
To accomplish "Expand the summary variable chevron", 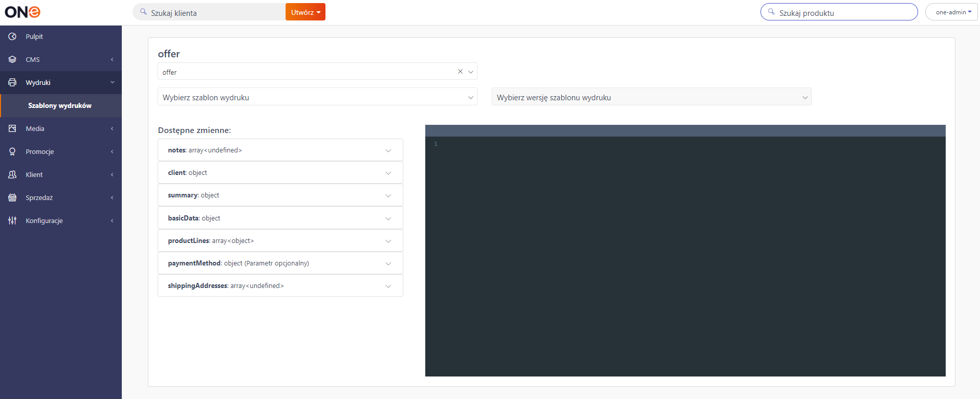I will click(388, 195).
